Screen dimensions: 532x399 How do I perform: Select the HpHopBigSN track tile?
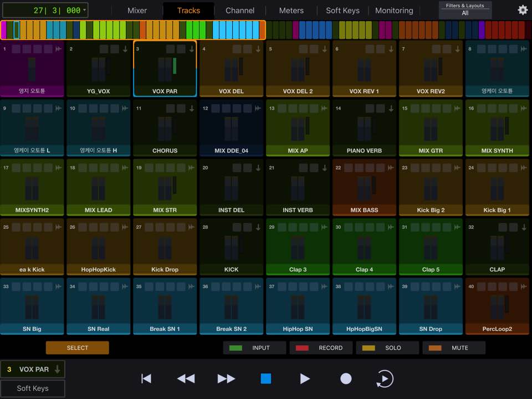(x=364, y=306)
